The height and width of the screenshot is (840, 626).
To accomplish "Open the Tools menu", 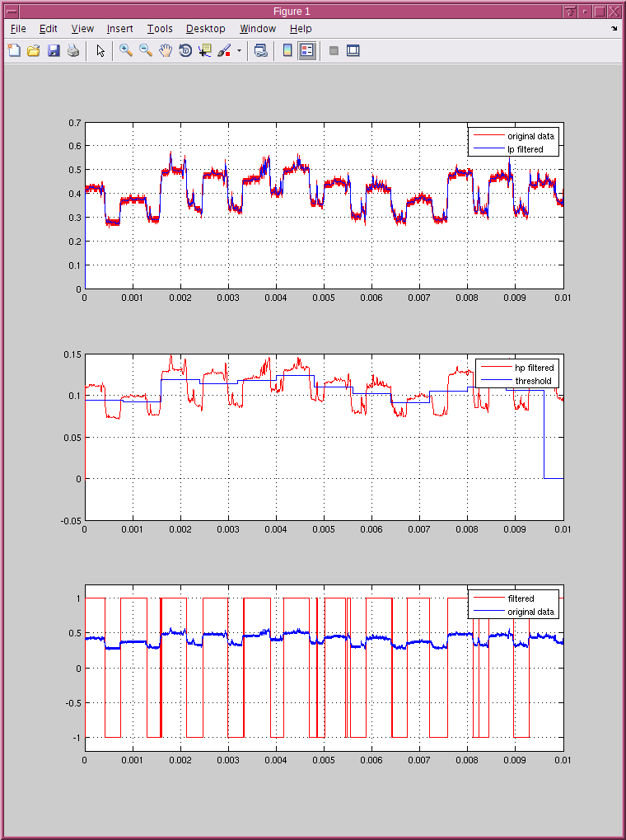I will 160,29.
